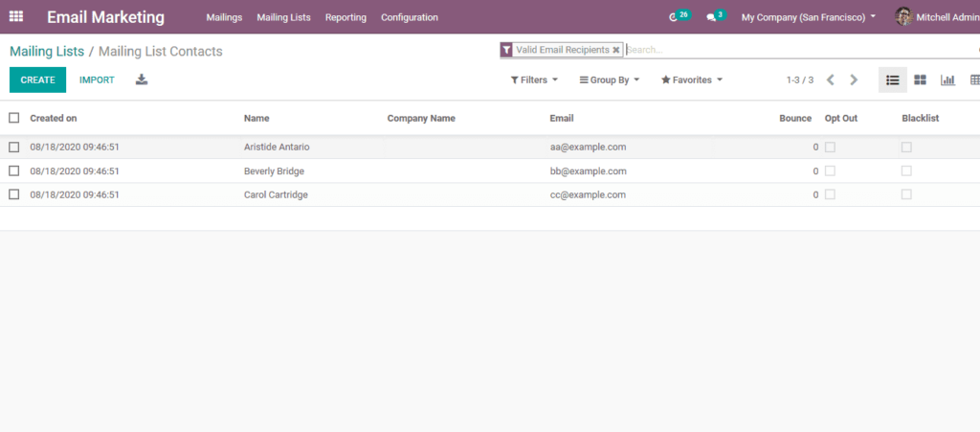The image size is (980, 432).
Task: Go to next page arrow
Action: pos(854,80)
